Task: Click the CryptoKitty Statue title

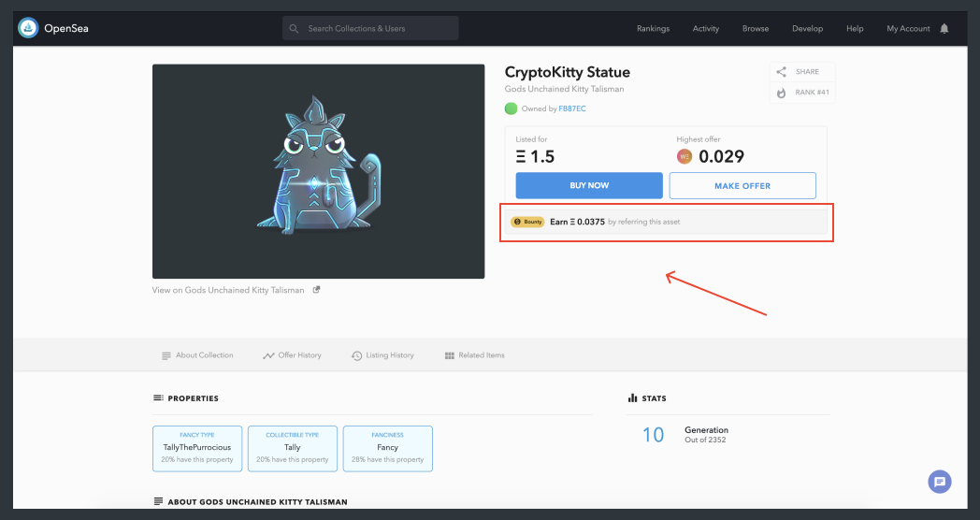Action: pyautogui.click(x=568, y=73)
